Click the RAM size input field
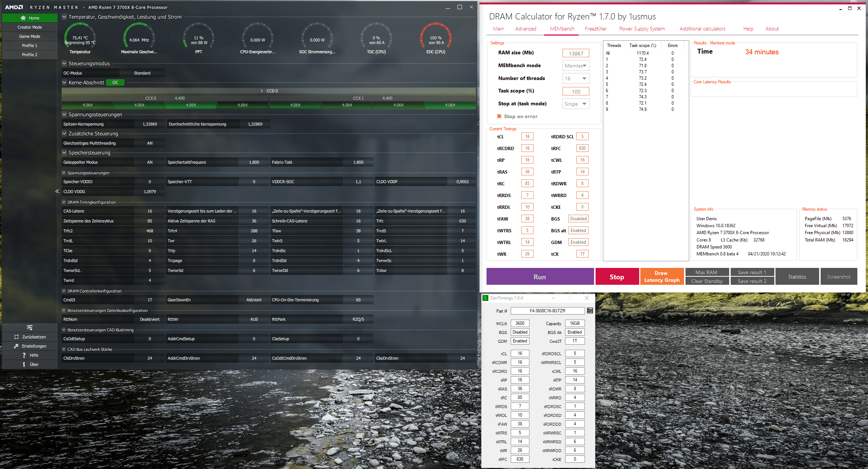Image resolution: width=868 pixels, height=469 pixels. tap(575, 53)
